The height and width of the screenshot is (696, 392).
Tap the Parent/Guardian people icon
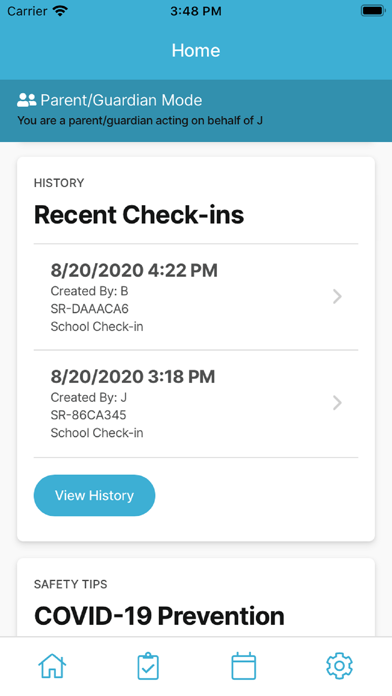(26, 100)
